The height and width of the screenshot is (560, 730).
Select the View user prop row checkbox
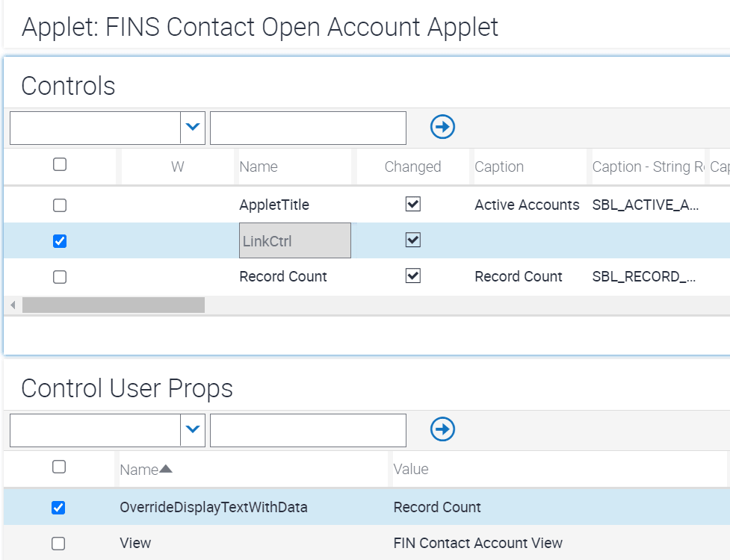point(58,544)
